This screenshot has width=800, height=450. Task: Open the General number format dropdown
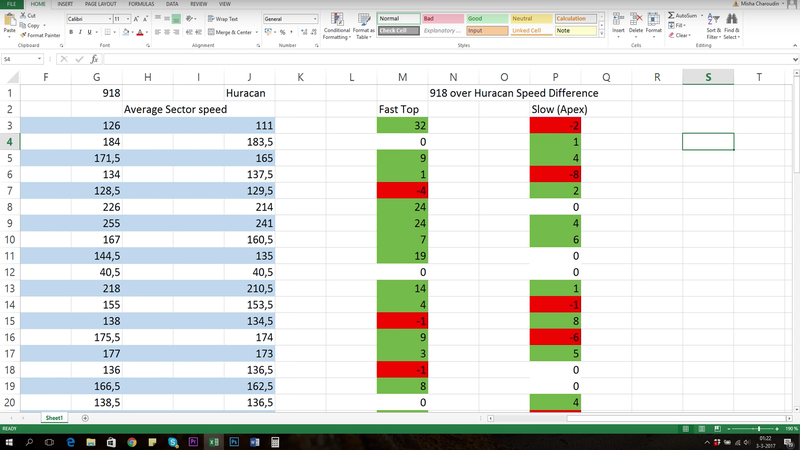[315, 19]
